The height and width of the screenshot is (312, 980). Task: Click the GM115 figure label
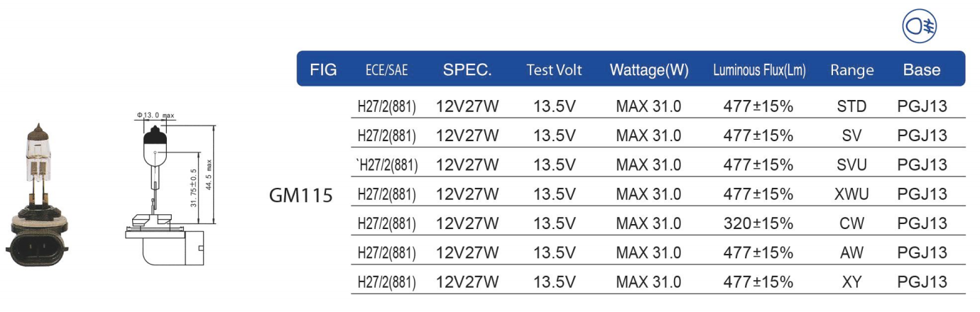click(301, 194)
